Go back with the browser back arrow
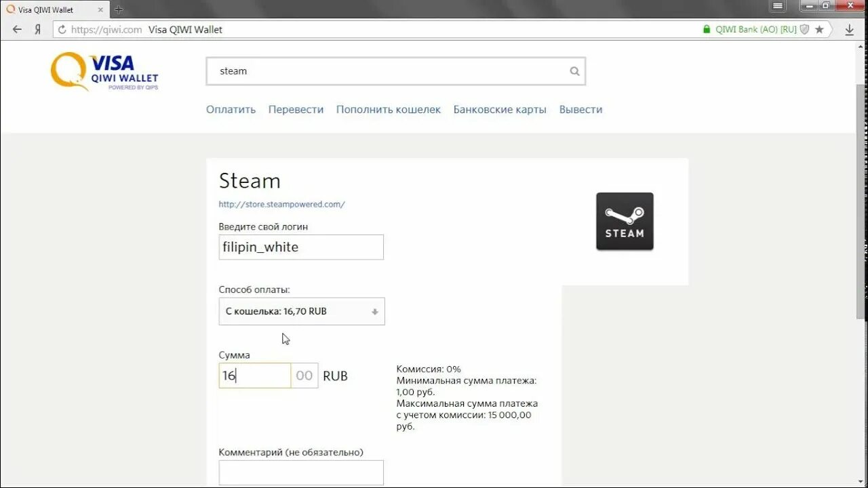The width and height of the screenshot is (868, 488). tap(17, 29)
